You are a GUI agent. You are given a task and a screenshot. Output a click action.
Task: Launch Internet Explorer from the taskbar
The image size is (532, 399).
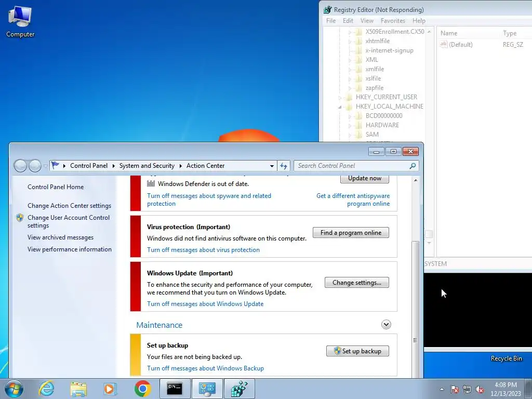pyautogui.click(x=46, y=389)
